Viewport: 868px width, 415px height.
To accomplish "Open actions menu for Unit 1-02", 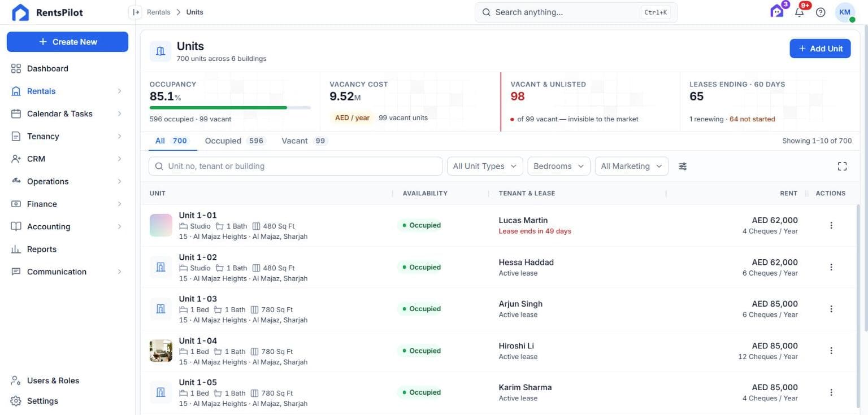I will [x=831, y=267].
